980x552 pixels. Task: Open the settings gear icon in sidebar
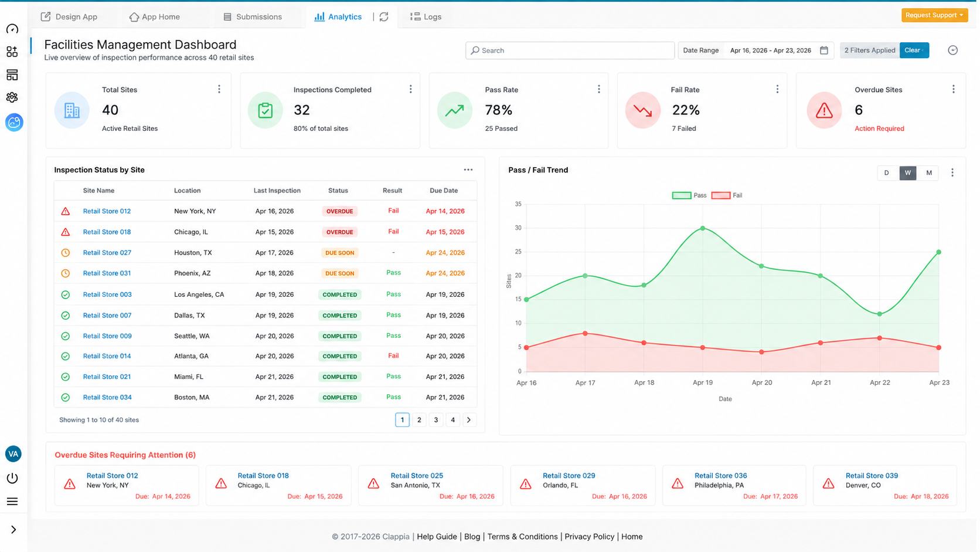(12, 97)
